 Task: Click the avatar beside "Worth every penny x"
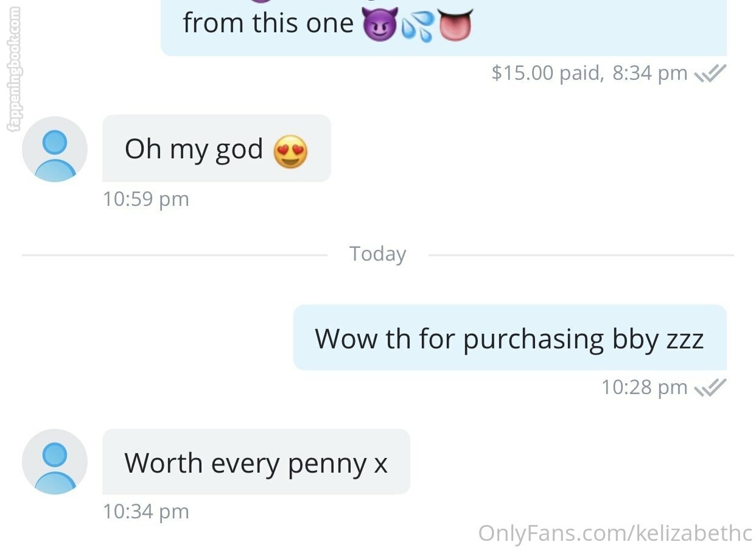point(55,462)
